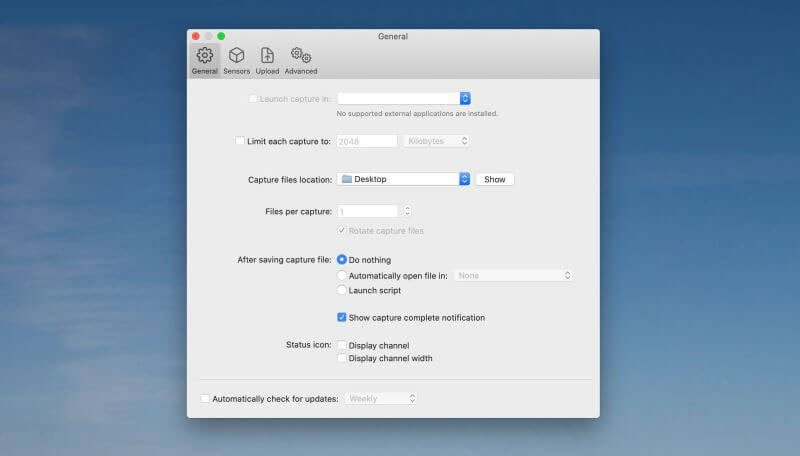This screenshot has width=800, height=456.
Task: Click the Files per capture stepper
Action: point(407,211)
